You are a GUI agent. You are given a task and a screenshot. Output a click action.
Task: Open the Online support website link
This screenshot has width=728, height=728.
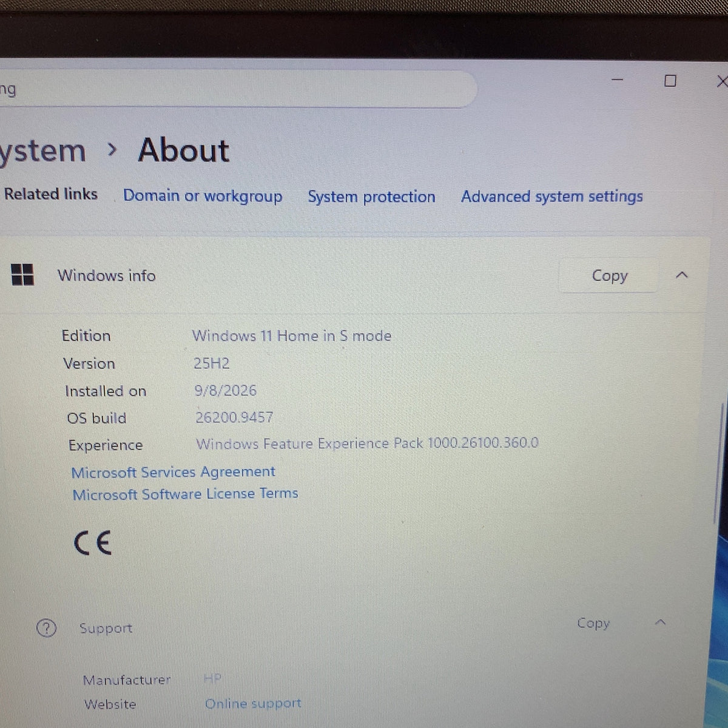coord(253,704)
